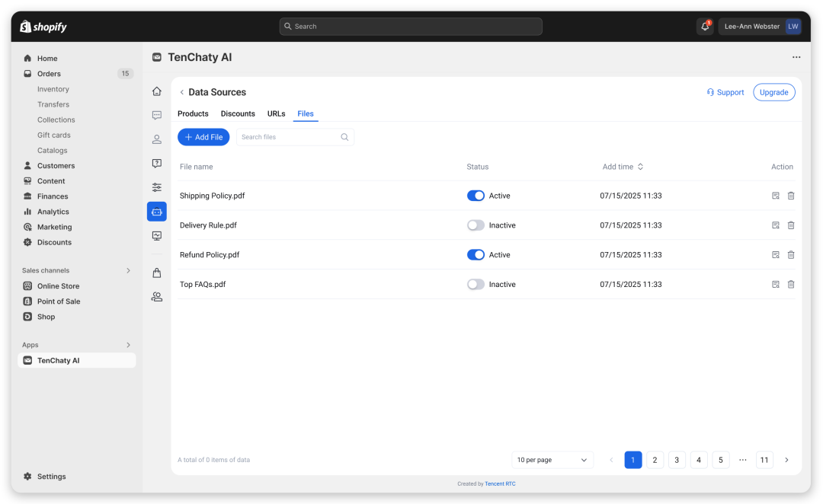Enable the Top FAQs.pdf toggle
This screenshot has width=823, height=504.
click(476, 284)
